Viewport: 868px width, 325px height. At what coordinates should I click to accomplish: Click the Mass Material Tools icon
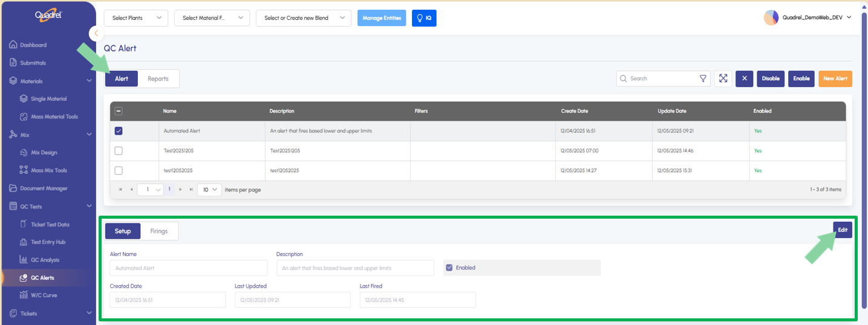(x=24, y=117)
